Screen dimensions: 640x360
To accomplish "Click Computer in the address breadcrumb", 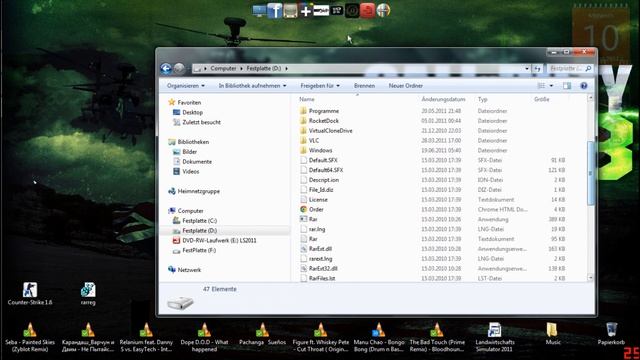I will pos(223,69).
